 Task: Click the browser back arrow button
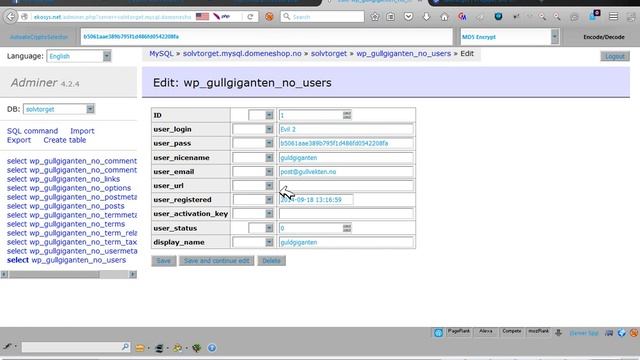[11, 17]
